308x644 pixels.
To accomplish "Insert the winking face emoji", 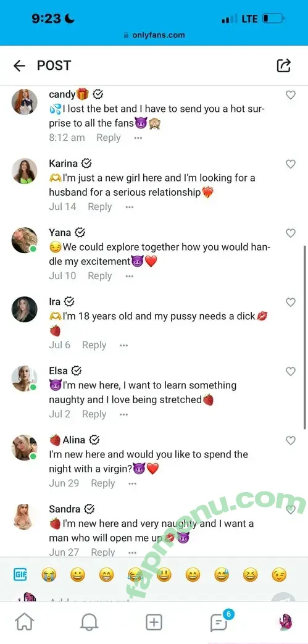I will (279, 575).
